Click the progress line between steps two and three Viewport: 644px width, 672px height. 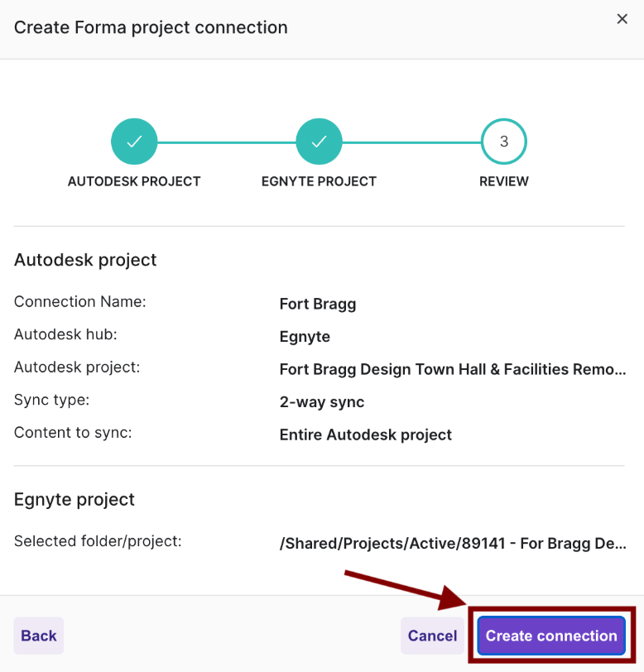pos(411,142)
